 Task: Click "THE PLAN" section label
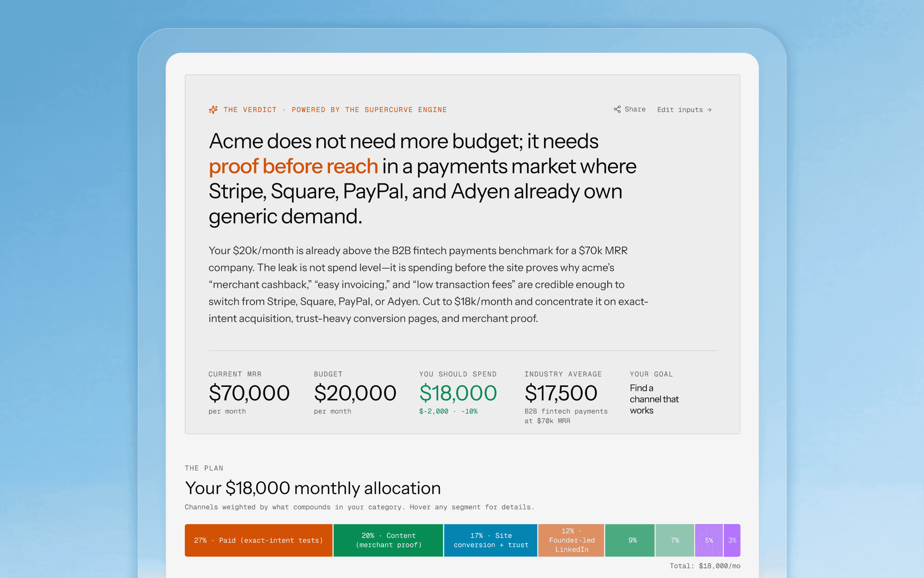204,468
